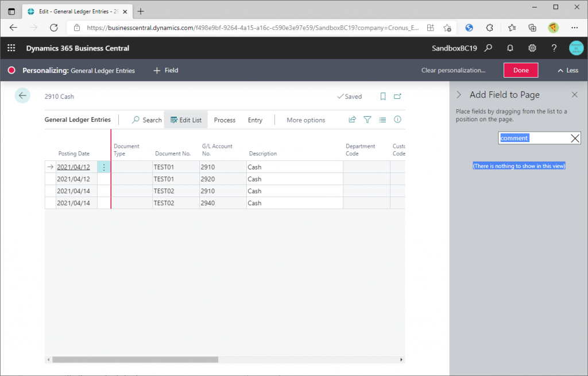The image size is (588, 376).
Task: Clear the comment search text with X
Action: click(575, 138)
